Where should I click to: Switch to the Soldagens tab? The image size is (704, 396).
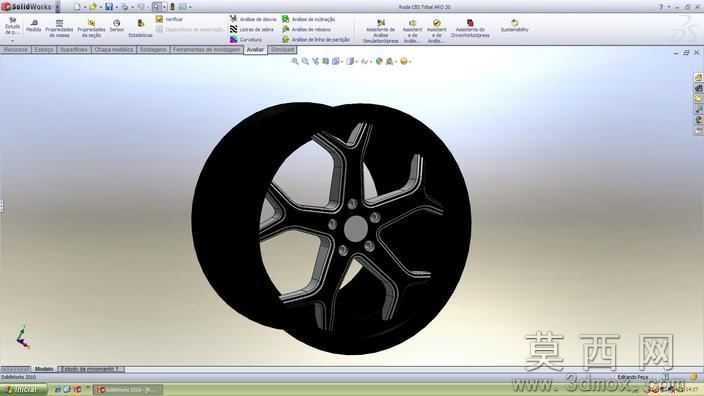153,50
